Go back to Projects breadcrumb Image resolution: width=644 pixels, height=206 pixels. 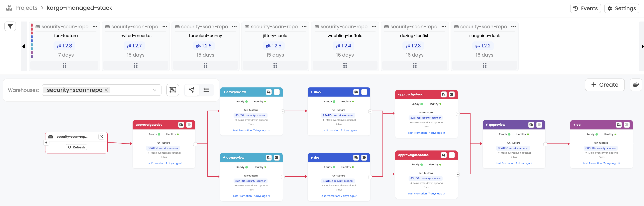click(x=26, y=8)
